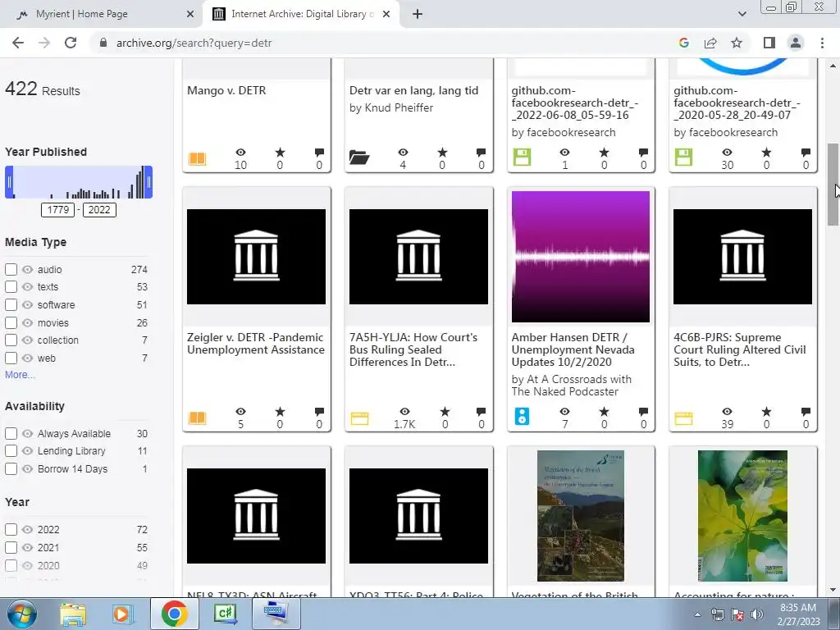Screen dimensions: 840x630
Task: Click the web icon on 7A5H-YLJA card
Action: (x=359, y=418)
